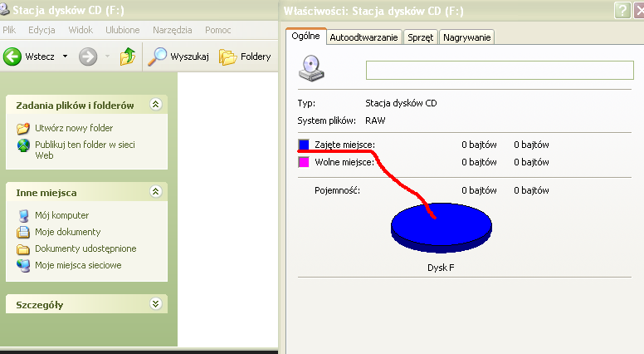Click the CD drive icon in properties
This screenshot has height=354, width=644.
(x=311, y=69)
